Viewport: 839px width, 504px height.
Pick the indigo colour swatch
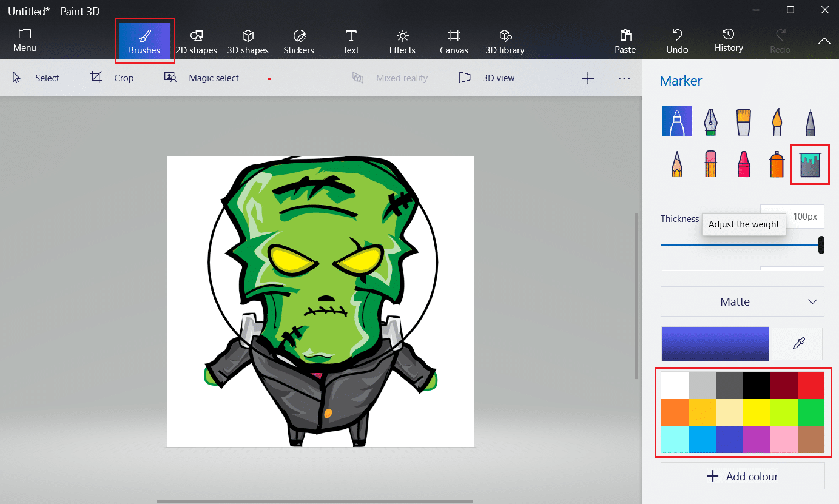729,440
